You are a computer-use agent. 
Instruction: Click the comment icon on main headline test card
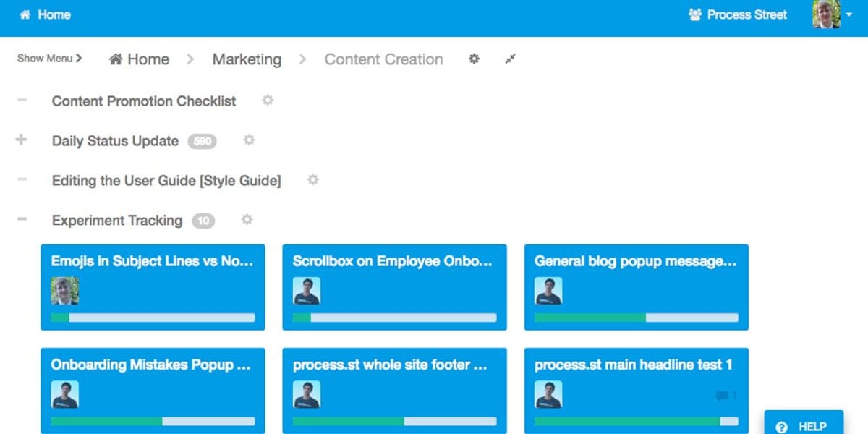point(721,396)
